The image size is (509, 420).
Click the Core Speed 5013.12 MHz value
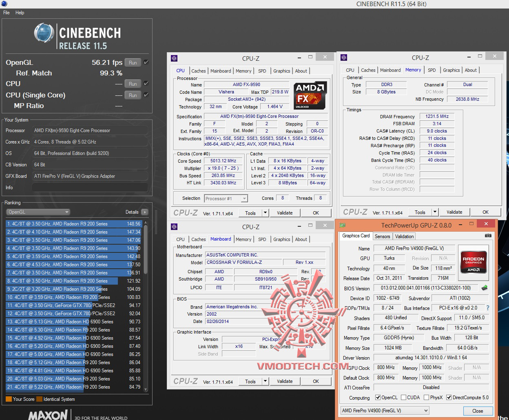[223, 161]
